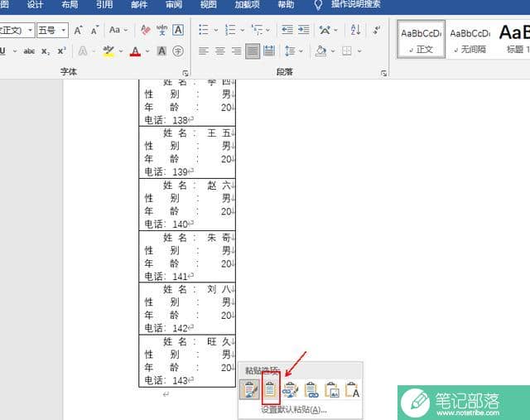The image size is (530, 420).
Task: Expand borders dropdown arrow
Action: click(x=359, y=51)
